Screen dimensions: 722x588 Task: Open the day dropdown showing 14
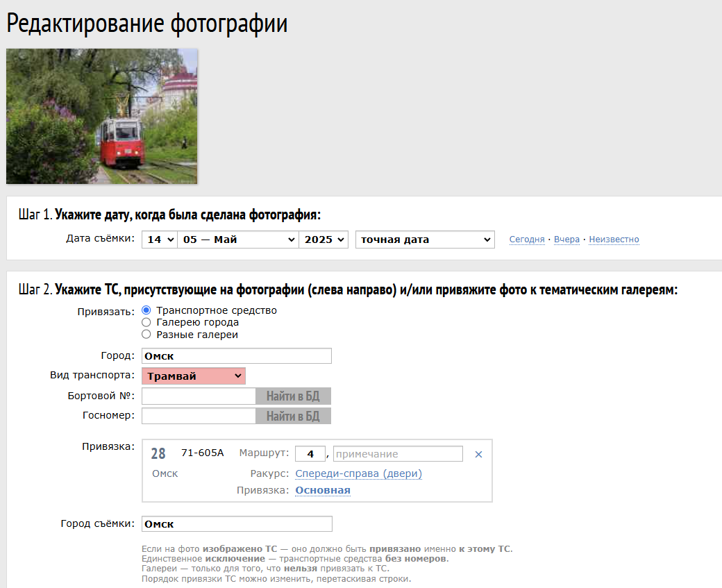click(x=159, y=240)
